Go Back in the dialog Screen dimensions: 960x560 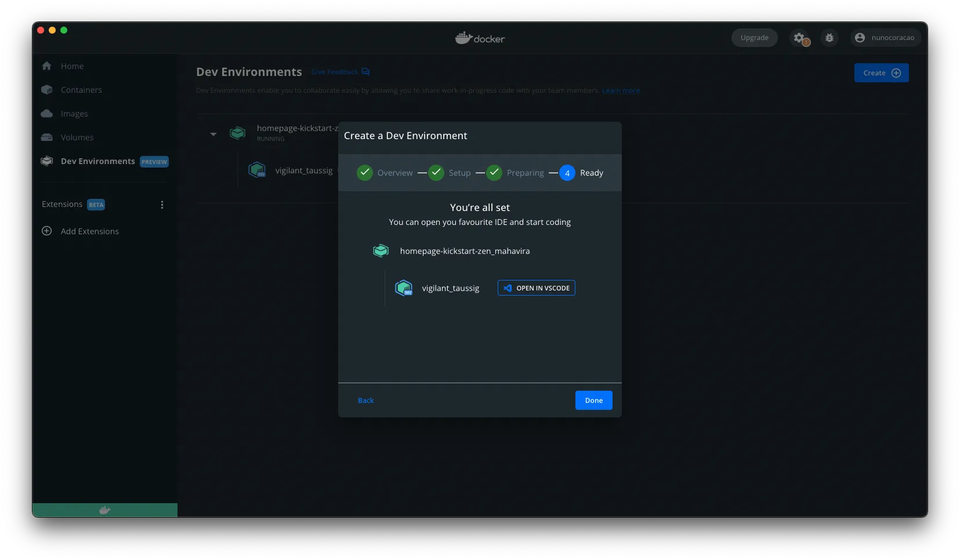tap(365, 401)
